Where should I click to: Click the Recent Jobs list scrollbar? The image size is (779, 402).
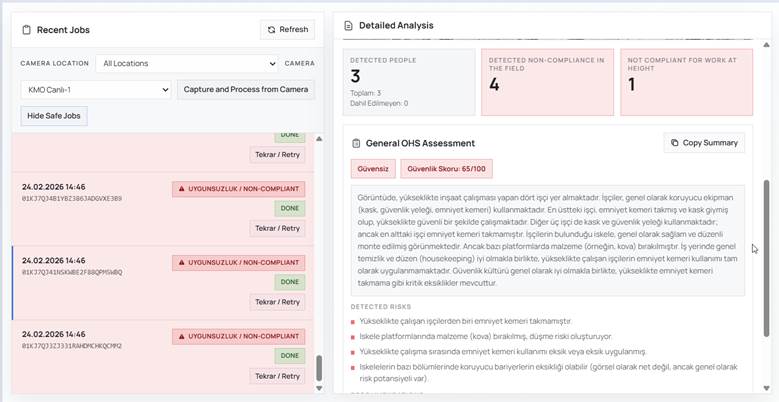tap(319, 370)
